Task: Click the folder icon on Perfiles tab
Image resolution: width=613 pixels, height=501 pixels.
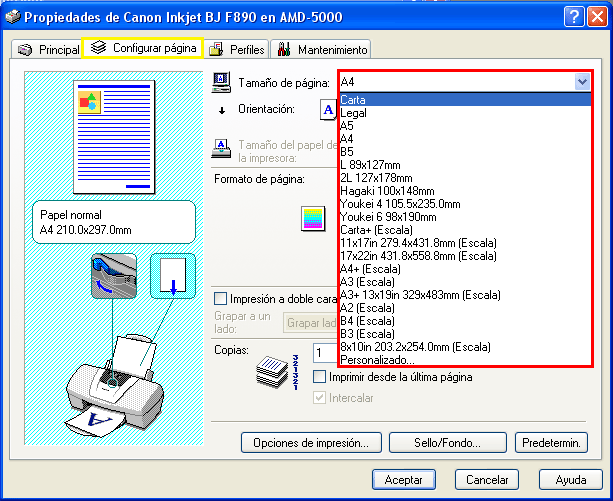Action: pos(216,49)
